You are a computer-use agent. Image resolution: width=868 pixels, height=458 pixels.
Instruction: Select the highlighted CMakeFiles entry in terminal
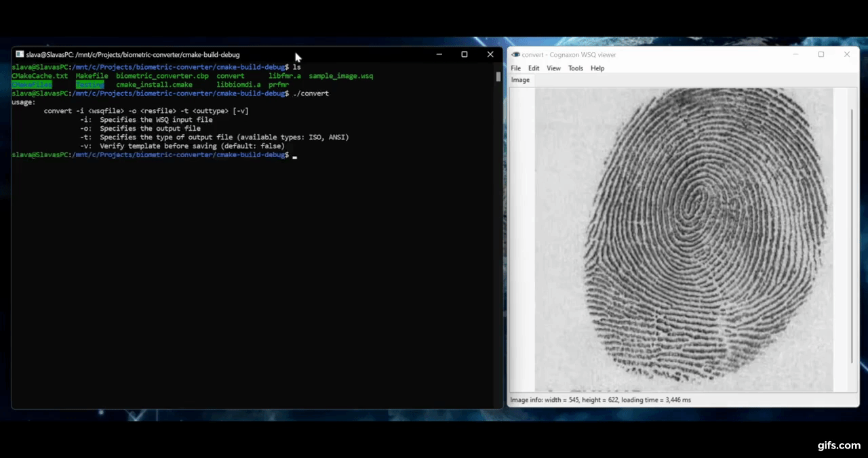[x=31, y=85]
